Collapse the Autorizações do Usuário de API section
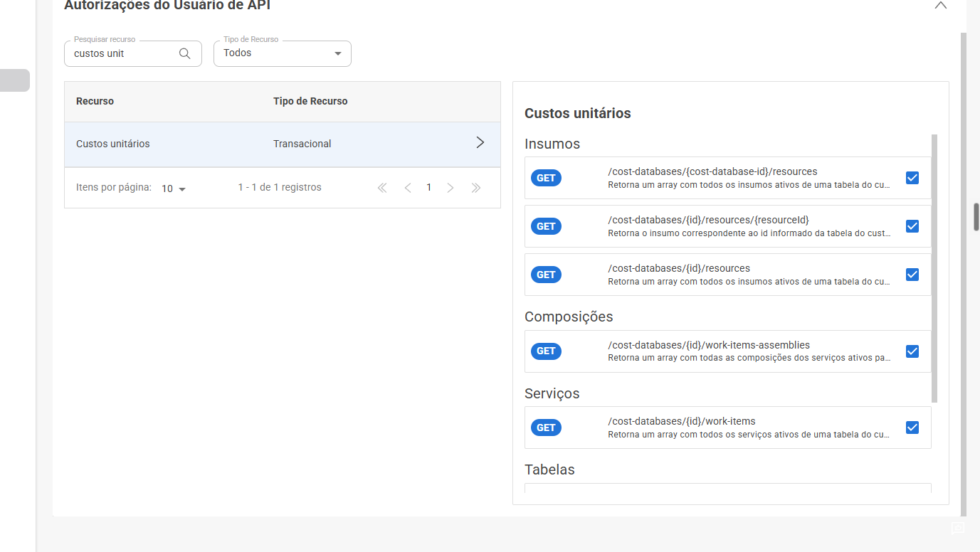 940,5
